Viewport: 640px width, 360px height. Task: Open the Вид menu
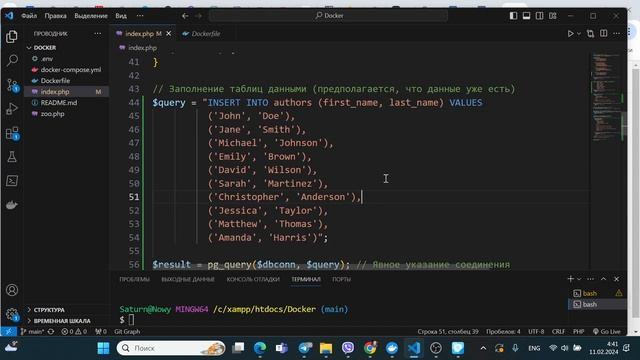point(121,16)
